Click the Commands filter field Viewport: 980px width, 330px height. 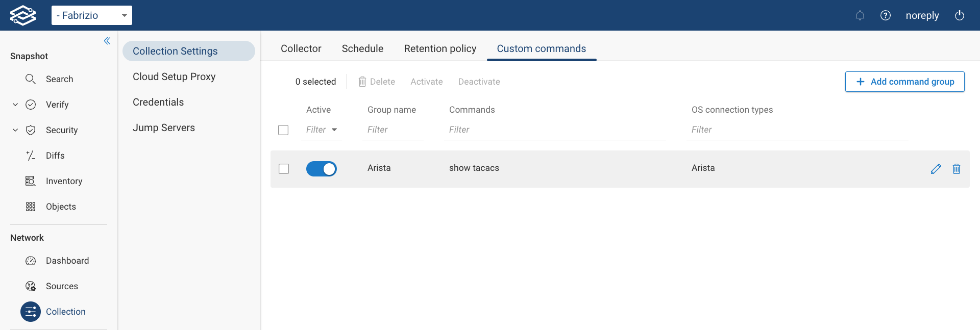tap(555, 130)
